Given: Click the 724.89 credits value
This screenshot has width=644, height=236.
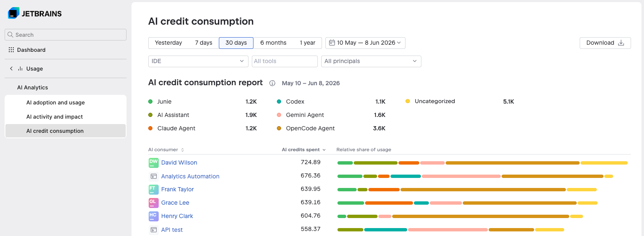Looking at the screenshot, I should point(311,162).
